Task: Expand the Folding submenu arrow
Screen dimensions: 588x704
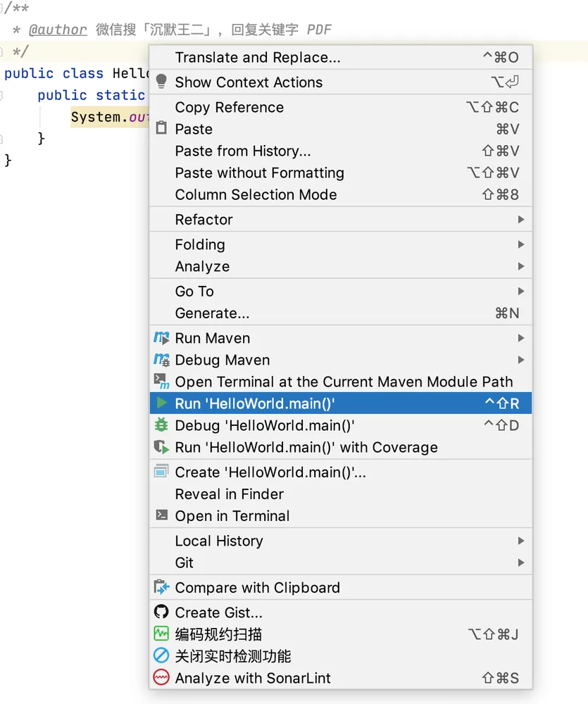Action: (x=521, y=244)
